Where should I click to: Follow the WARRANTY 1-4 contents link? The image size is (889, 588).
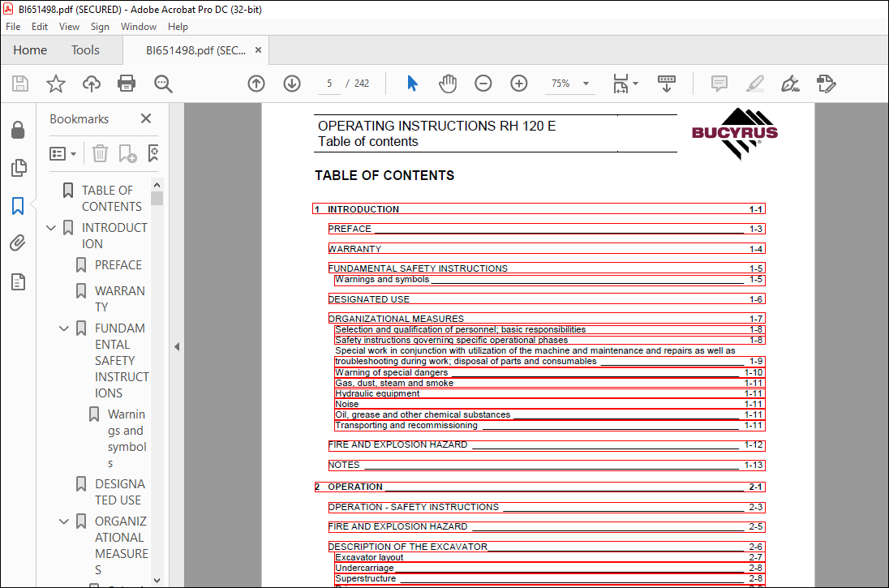pyautogui.click(x=547, y=248)
